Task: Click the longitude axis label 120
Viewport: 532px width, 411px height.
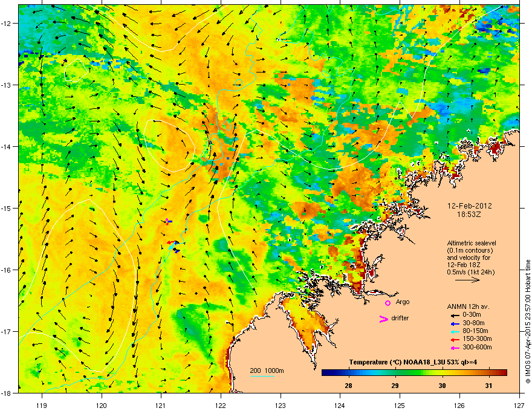Action: pyautogui.click(x=102, y=405)
